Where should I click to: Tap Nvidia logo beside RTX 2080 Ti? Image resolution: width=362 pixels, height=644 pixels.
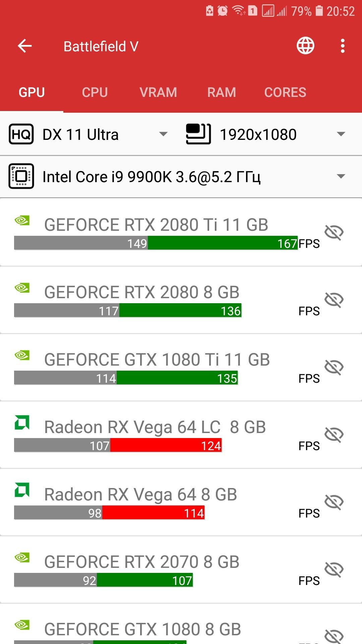22,221
